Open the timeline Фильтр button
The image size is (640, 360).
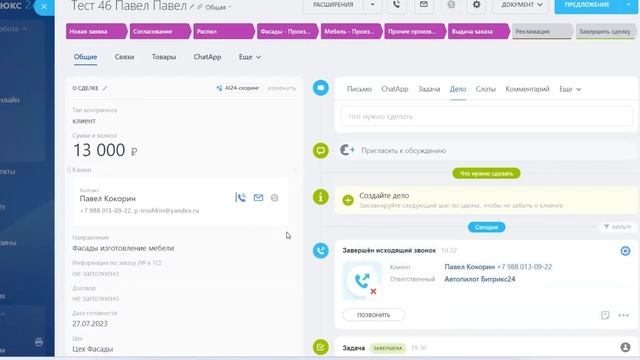618,227
